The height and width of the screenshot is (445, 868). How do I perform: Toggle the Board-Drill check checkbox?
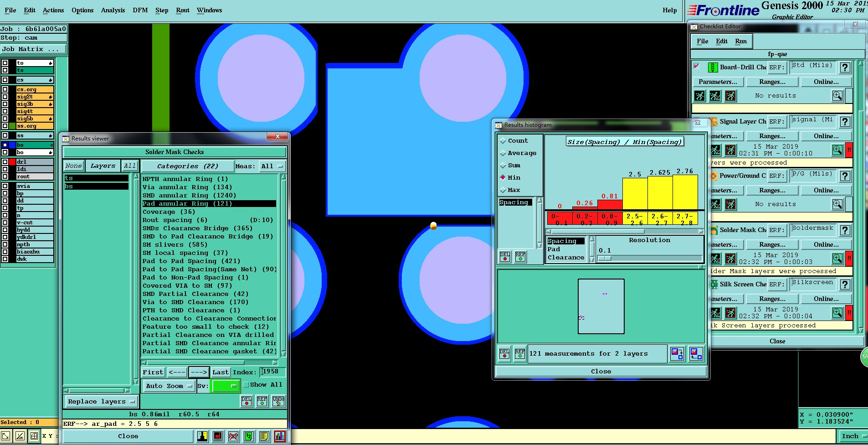tap(697, 67)
